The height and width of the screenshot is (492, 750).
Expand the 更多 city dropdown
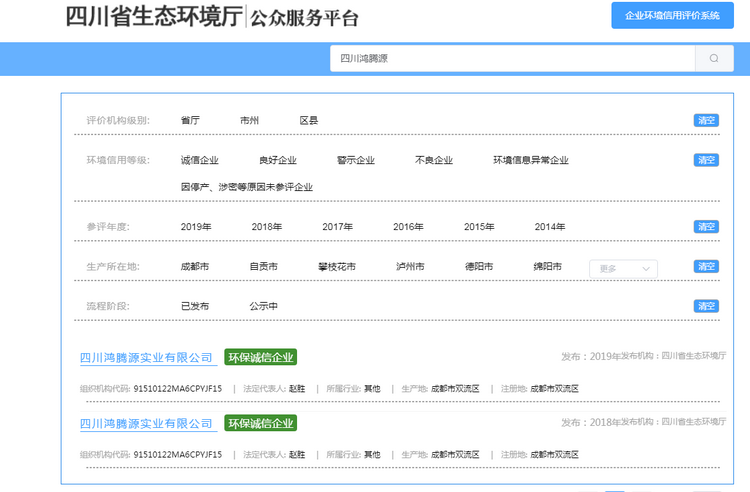[x=624, y=268]
